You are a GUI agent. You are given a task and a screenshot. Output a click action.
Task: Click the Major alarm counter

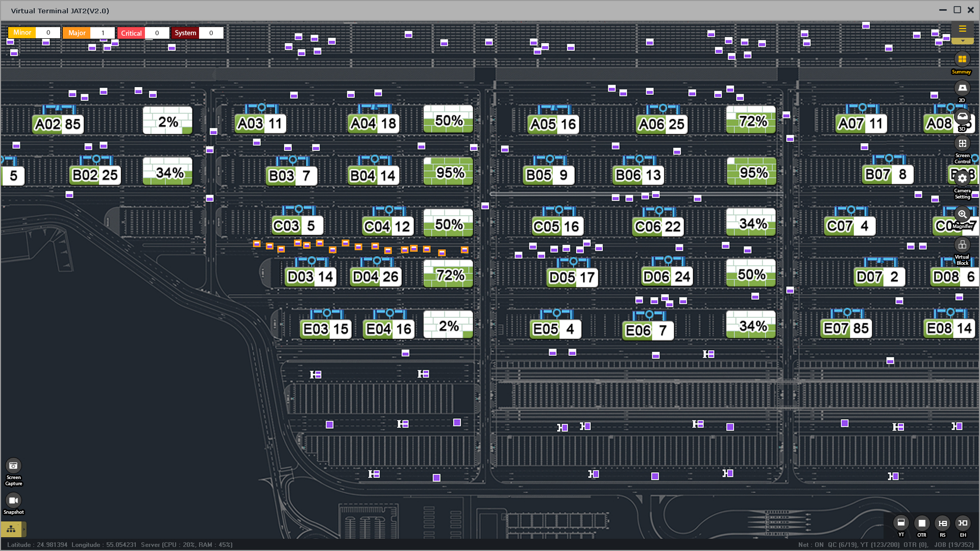point(88,33)
